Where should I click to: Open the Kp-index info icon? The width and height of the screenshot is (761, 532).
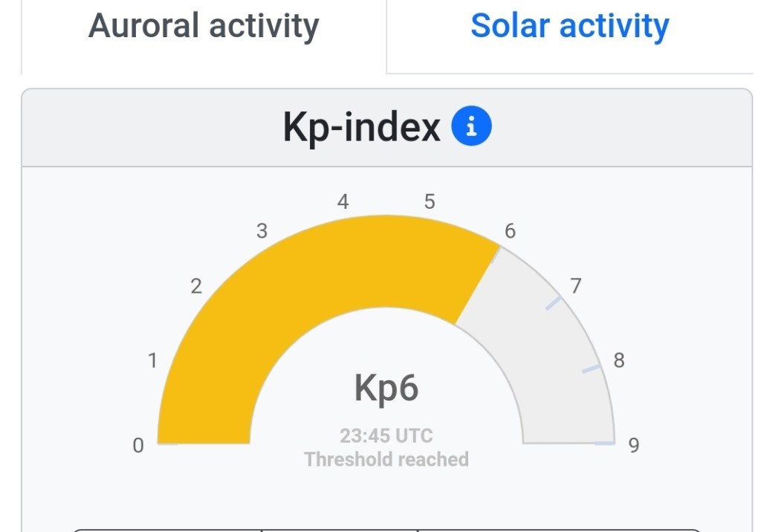coord(471,127)
